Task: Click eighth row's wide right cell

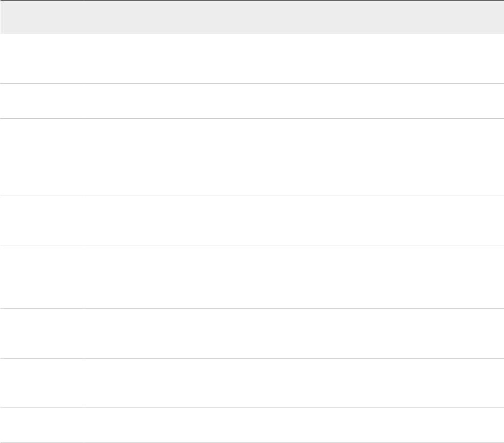Action: click(x=294, y=425)
